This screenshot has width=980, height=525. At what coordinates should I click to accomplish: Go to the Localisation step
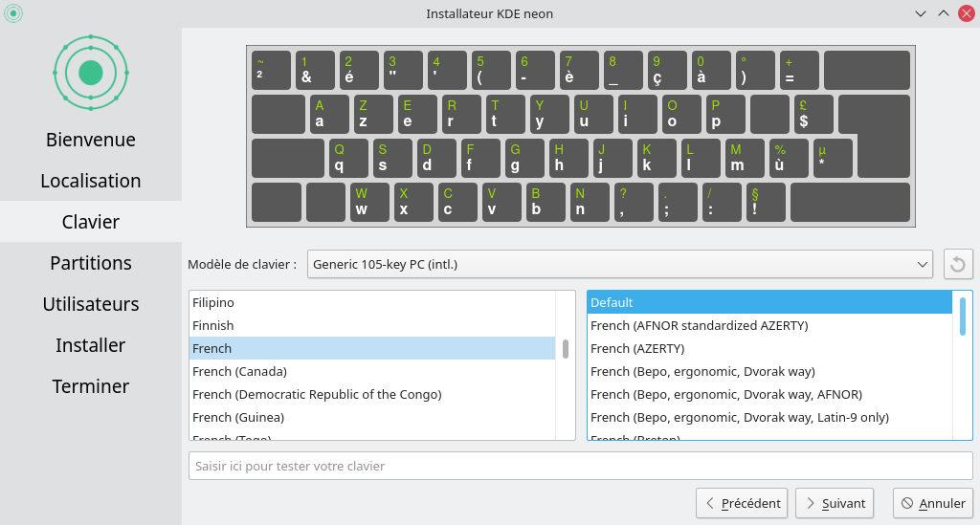[91, 181]
